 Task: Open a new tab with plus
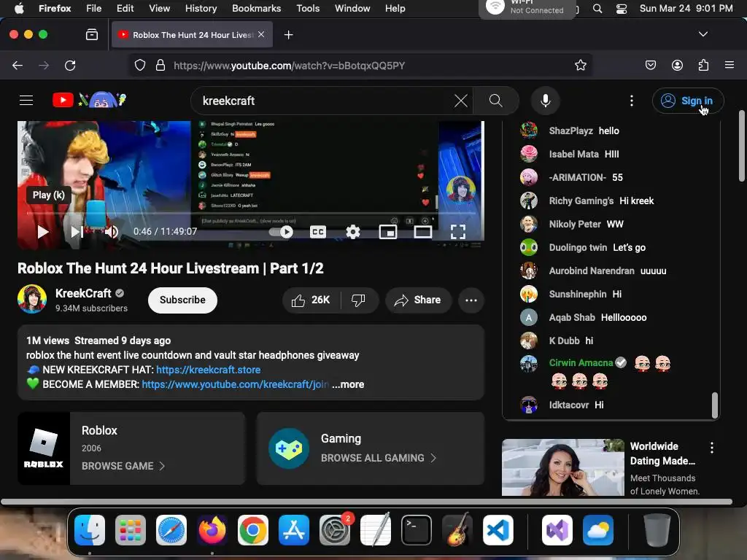point(288,35)
